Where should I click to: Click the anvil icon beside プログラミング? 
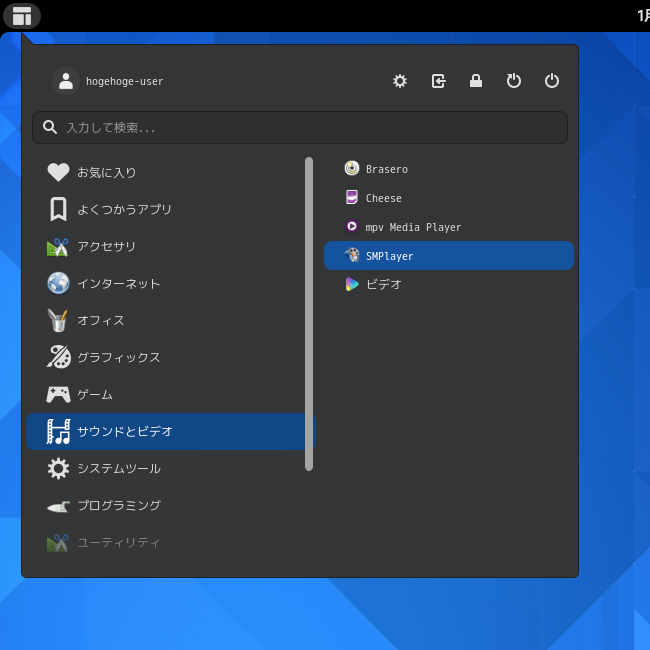tap(58, 507)
